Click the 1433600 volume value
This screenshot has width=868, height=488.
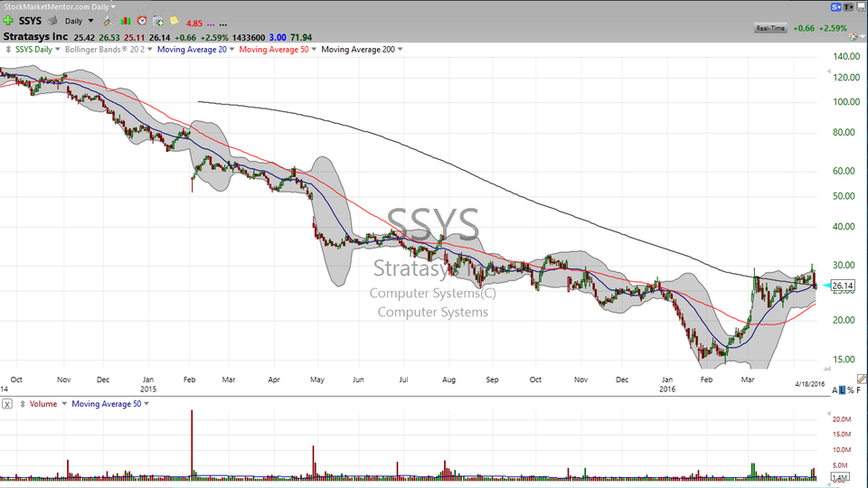click(x=249, y=38)
